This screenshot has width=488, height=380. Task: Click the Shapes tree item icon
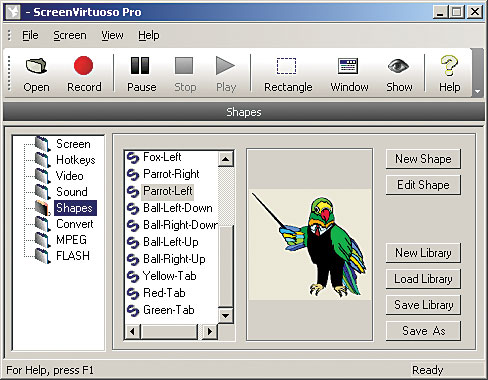tap(43, 208)
